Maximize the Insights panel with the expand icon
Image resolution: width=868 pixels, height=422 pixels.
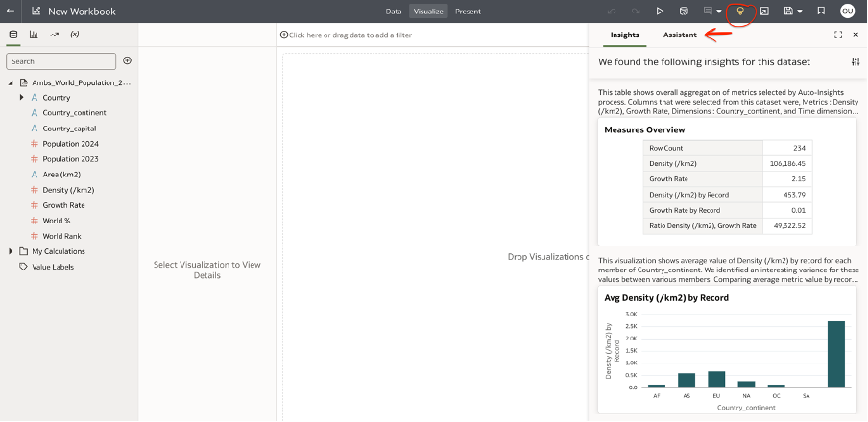[x=838, y=35]
